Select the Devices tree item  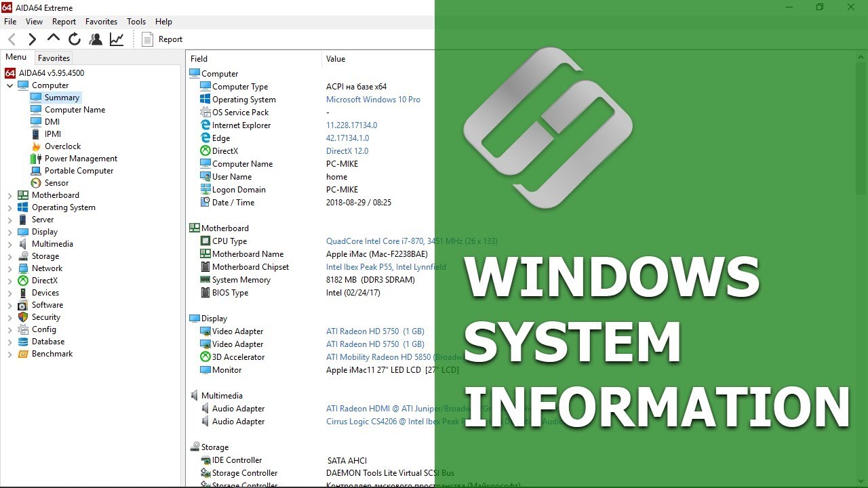point(45,293)
